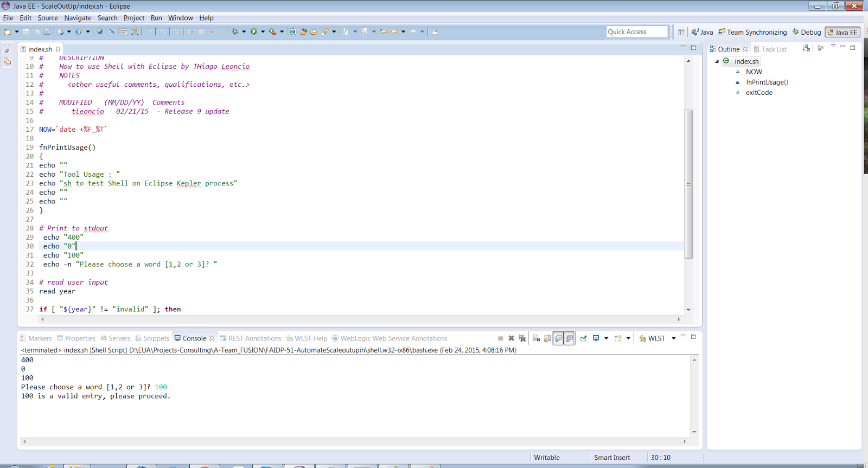Screen dimensions: 868x468
Task: Close the Outline view tab
Action: 745,49
